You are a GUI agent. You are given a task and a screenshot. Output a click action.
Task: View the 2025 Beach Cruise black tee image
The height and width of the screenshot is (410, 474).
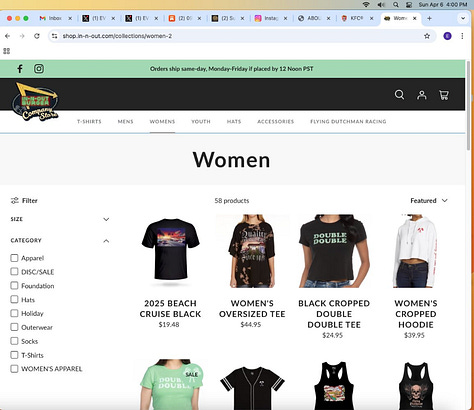pyautogui.click(x=170, y=251)
